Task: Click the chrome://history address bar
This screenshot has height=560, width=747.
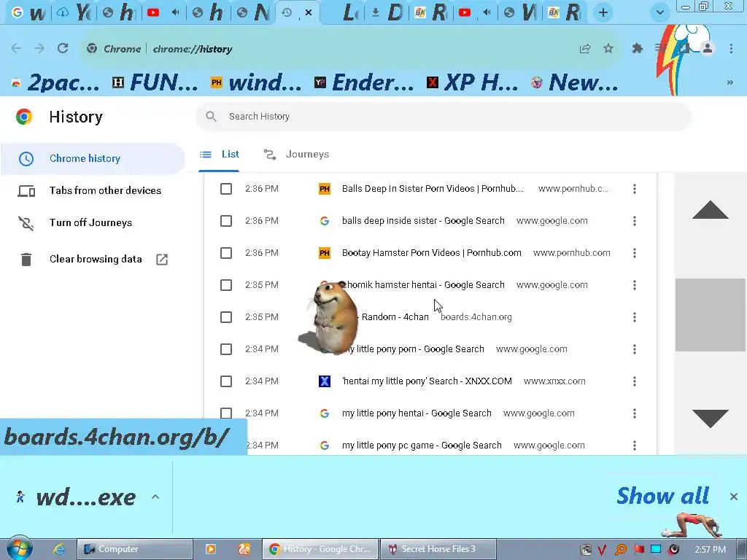Action: coord(351,49)
